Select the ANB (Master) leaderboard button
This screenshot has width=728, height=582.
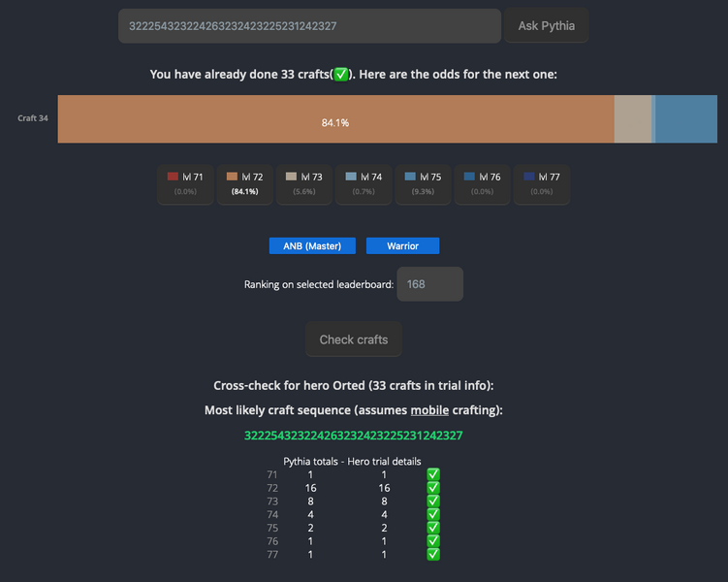312,245
